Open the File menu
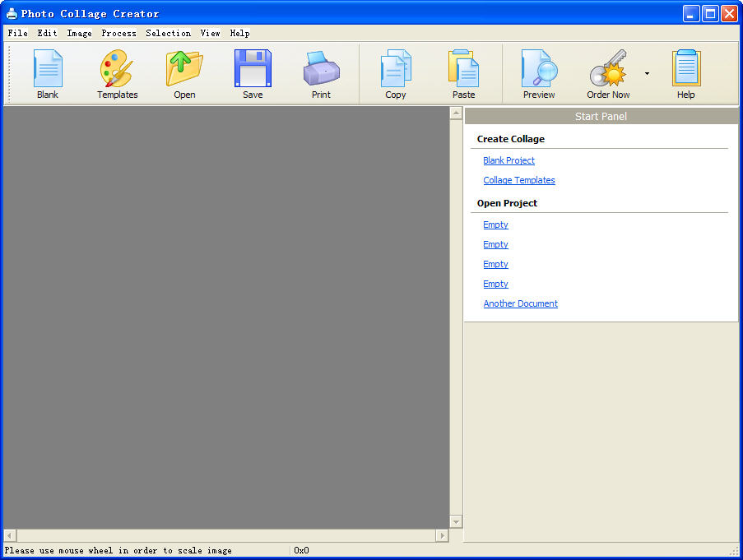 pyautogui.click(x=17, y=34)
